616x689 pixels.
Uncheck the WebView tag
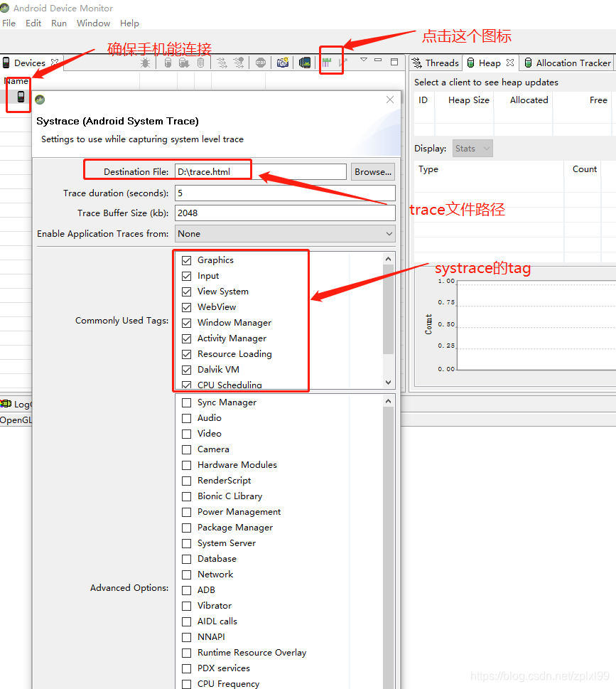coord(187,307)
